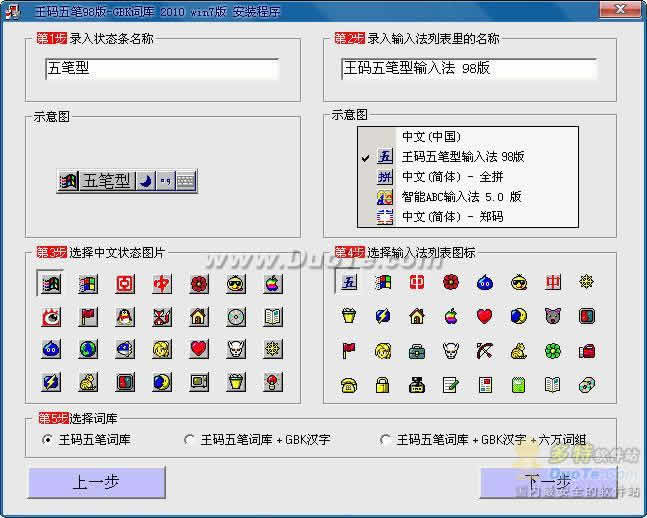
Task: Select the green flower list icon
Action: 553,351
